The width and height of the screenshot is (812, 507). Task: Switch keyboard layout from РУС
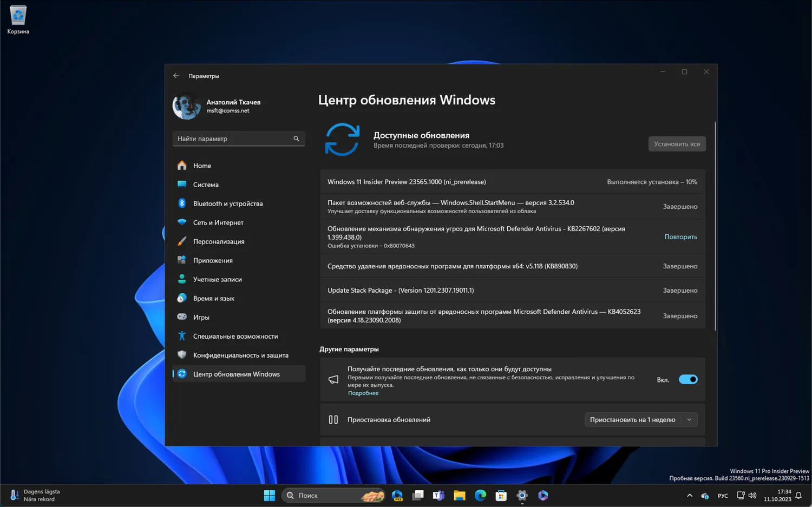click(x=723, y=495)
